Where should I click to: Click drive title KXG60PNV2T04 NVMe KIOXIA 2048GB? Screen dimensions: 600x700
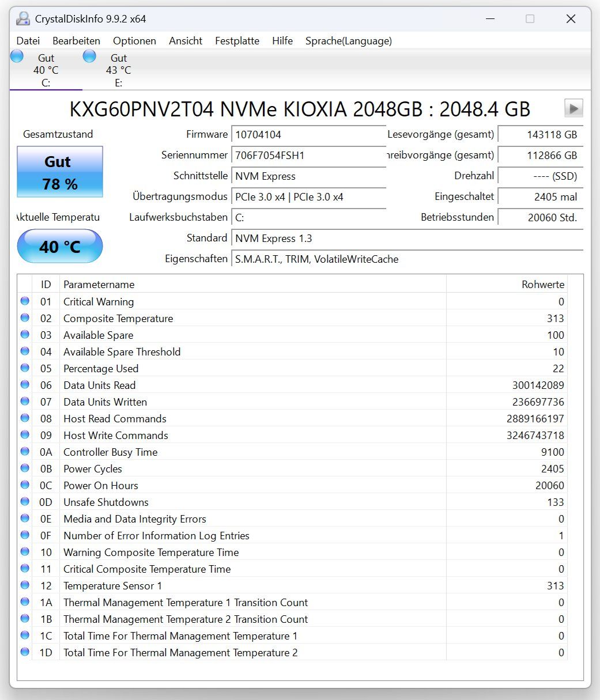click(x=300, y=109)
